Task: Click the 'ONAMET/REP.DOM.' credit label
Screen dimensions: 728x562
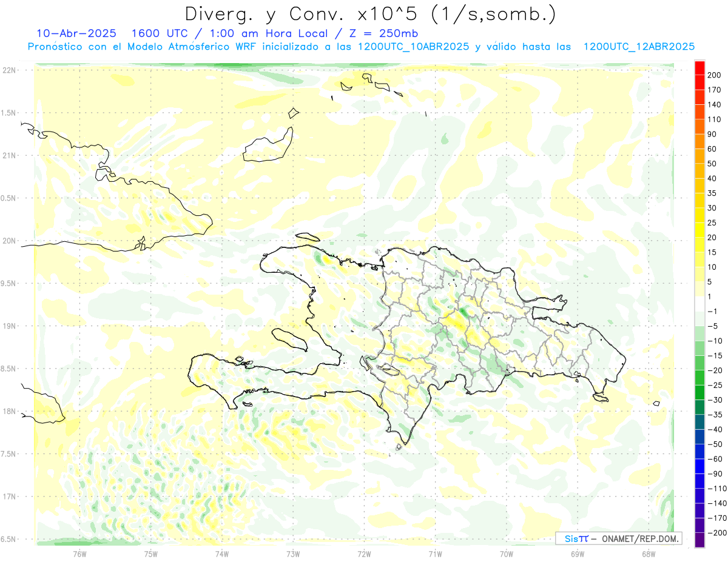Action: 639,538
